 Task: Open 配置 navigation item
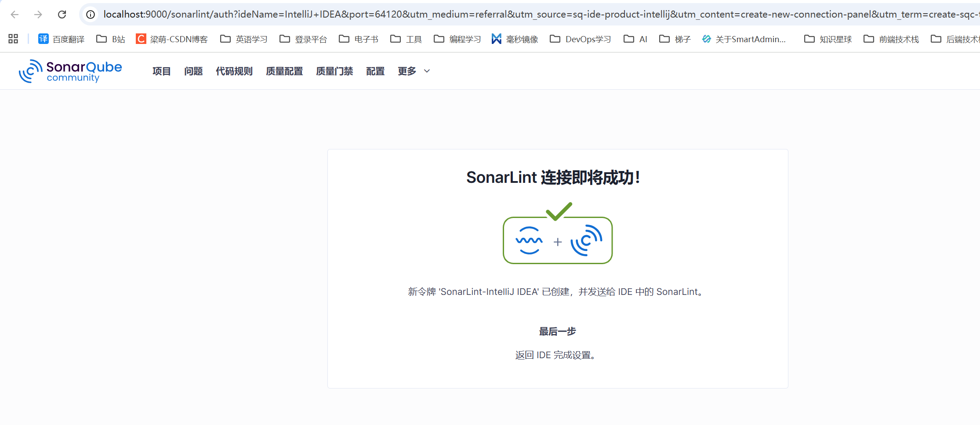375,71
